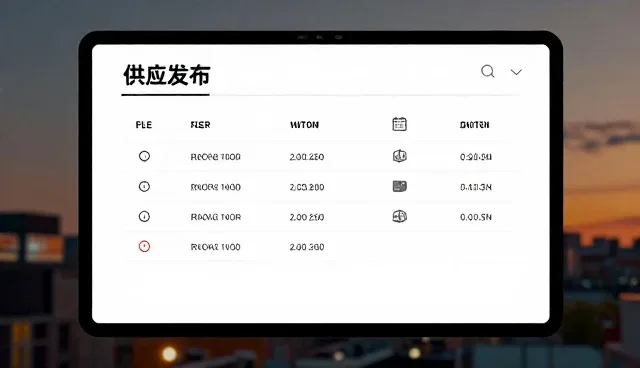Select last-column value in the 2.03.200 row

point(476,187)
